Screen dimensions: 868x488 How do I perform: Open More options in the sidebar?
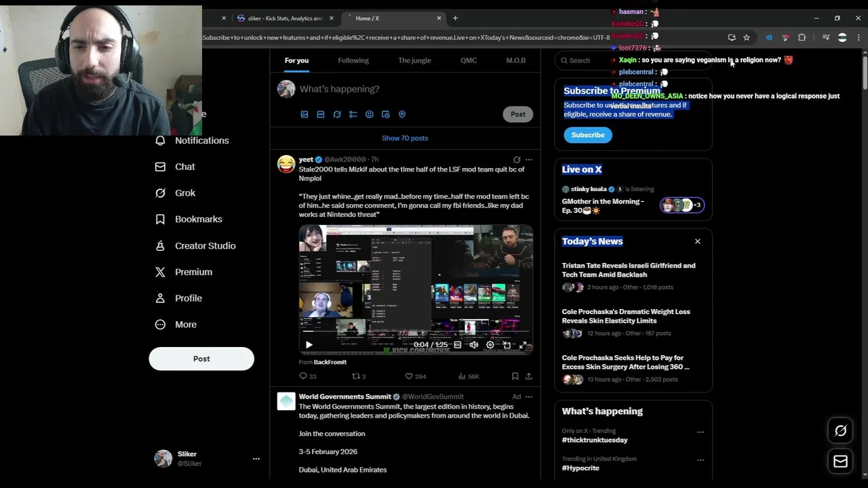pyautogui.click(x=176, y=325)
